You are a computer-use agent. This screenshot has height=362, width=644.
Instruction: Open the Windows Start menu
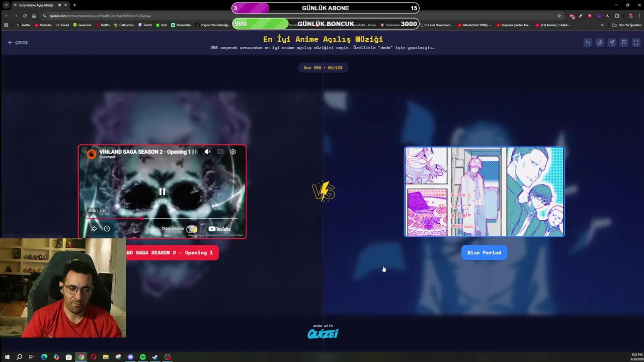(x=7, y=357)
